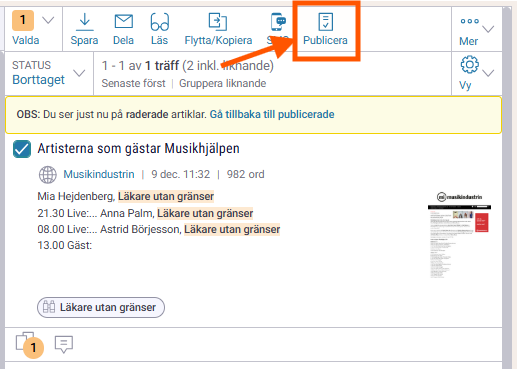Open the article page thumbnail preview
Image resolution: width=517 pixels, height=369 pixels.
pyautogui.click(x=459, y=235)
